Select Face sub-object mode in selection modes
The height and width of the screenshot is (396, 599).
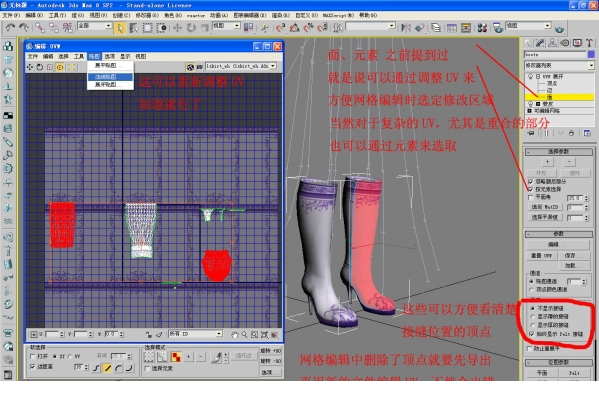click(x=176, y=357)
